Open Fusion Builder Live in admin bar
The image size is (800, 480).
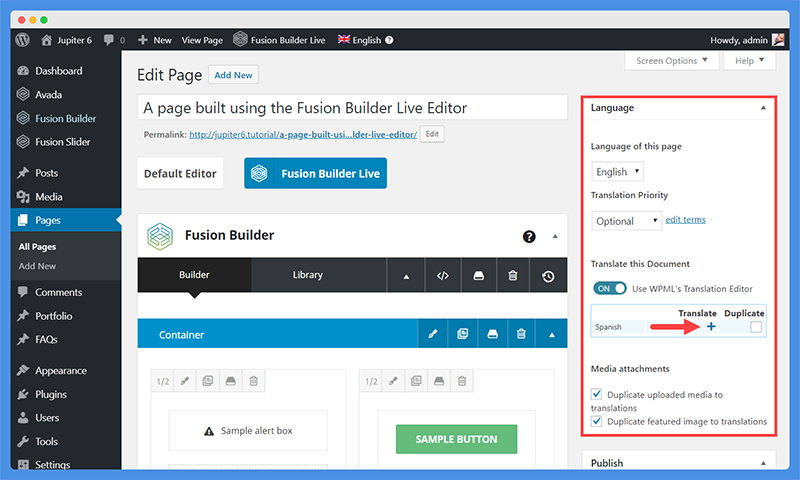[x=279, y=40]
